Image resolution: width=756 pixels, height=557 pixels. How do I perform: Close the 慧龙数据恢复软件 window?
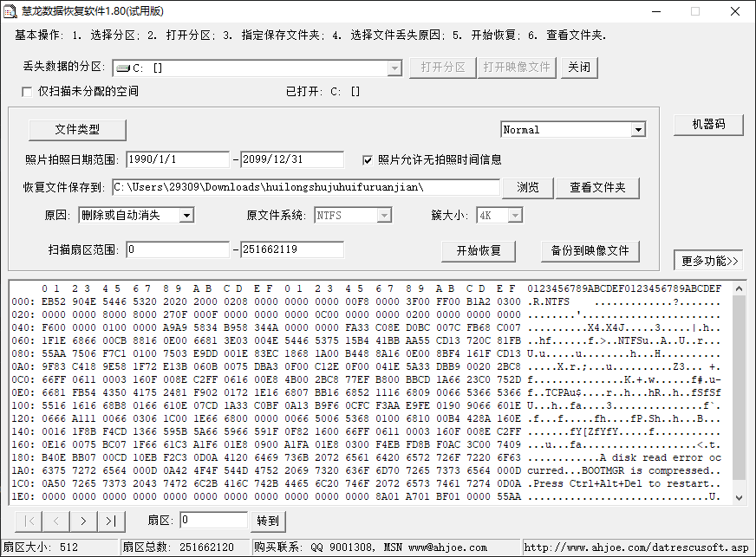click(735, 11)
